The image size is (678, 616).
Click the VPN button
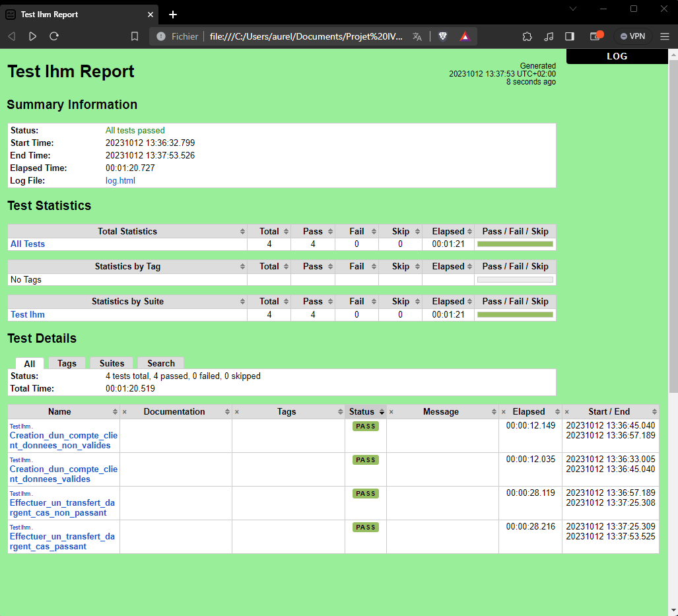click(x=632, y=36)
